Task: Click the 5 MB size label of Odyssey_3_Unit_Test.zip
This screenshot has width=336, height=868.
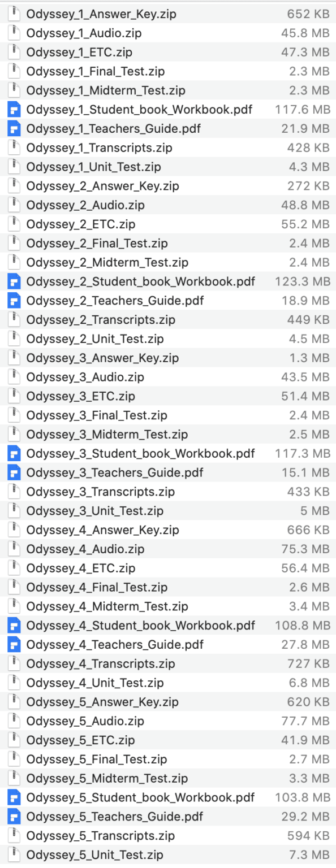Action: 314,511
